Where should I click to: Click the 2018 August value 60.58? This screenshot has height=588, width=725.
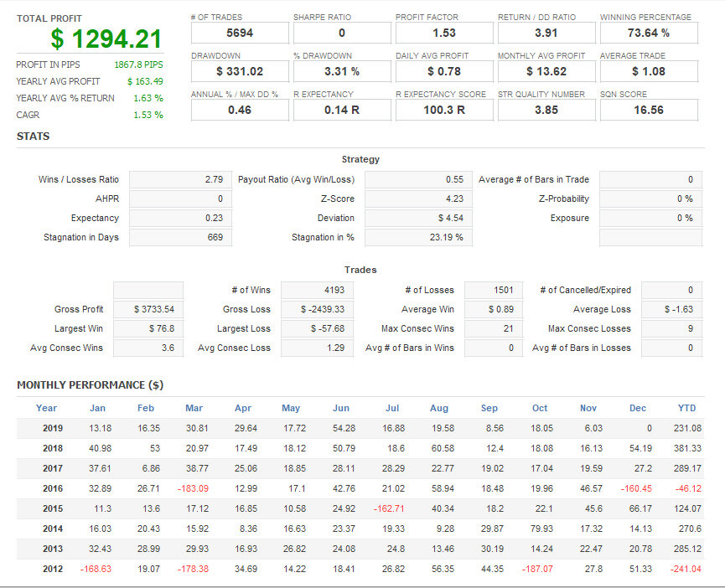coord(443,448)
